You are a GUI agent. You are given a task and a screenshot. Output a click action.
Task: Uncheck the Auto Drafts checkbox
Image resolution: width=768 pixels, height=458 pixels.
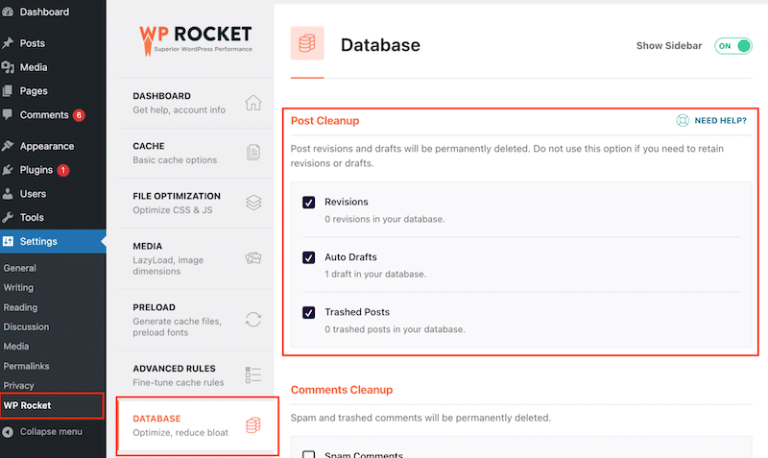(309, 257)
